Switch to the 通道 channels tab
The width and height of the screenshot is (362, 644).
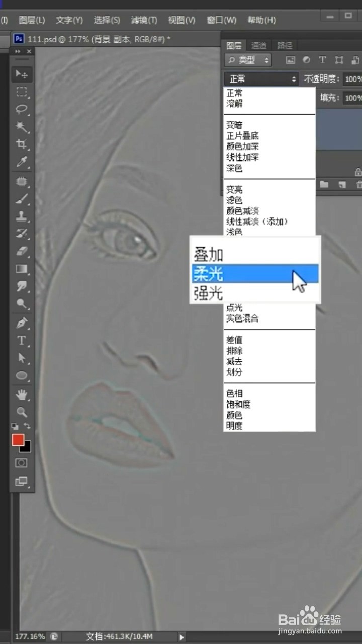tap(259, 45)
